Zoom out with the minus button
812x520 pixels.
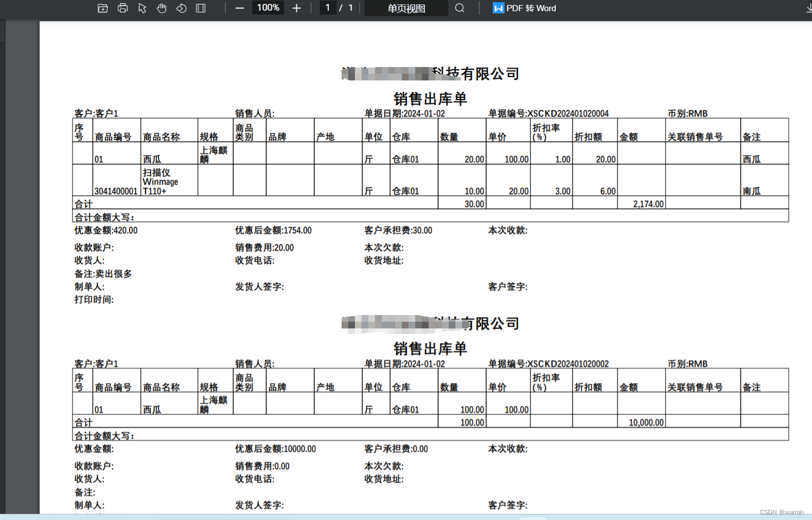tap(240, 8)
